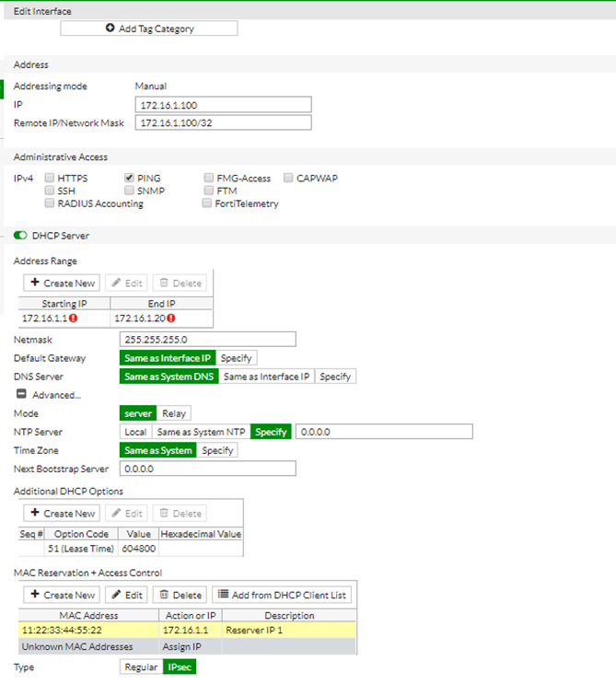Create New entry in Additional DHCP Options
Viewport: 616px width, 684px height.
[x=62, y=513]
